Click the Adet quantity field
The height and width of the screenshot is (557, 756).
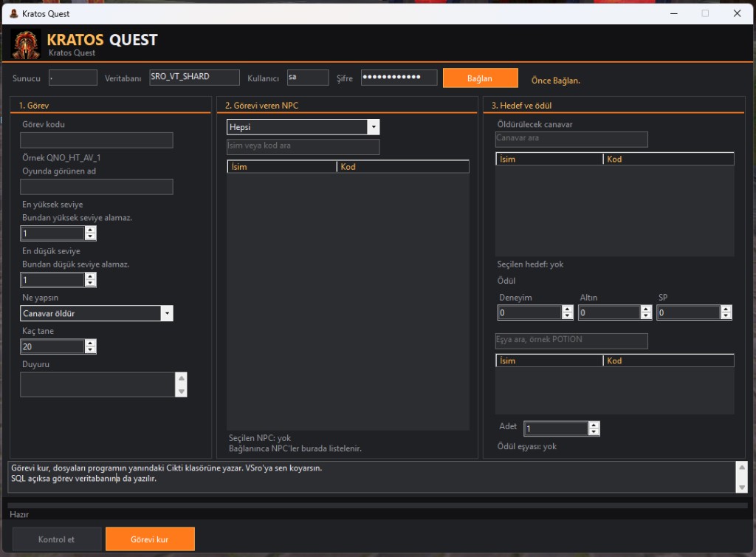(556, 428)
